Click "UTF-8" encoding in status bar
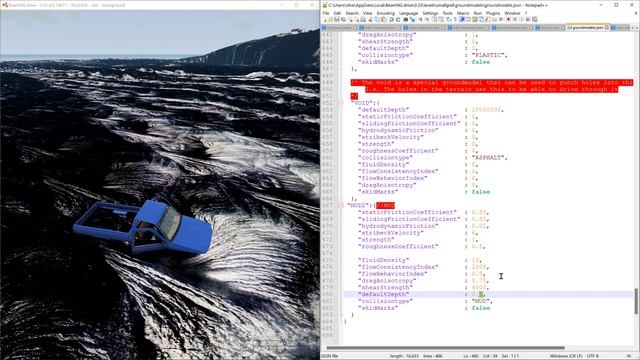Screen dimensions: 640x360 click(x=593, y=356)
